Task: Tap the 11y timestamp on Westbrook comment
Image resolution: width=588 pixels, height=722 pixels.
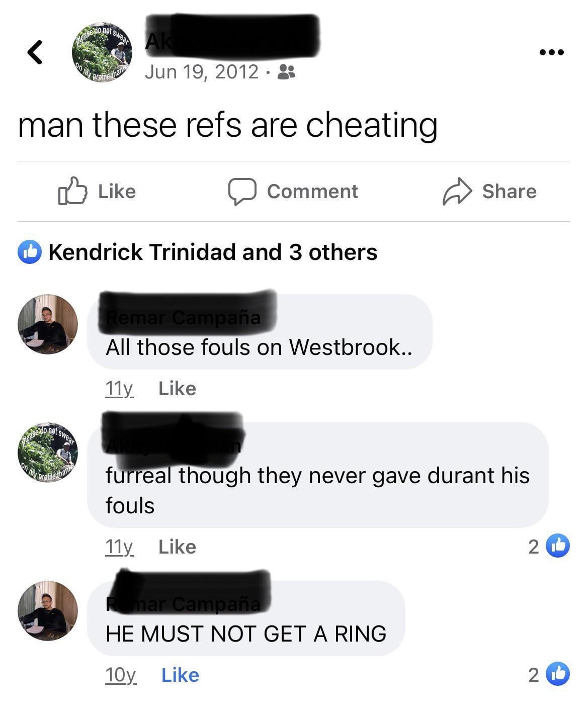Action: point(119,389)
